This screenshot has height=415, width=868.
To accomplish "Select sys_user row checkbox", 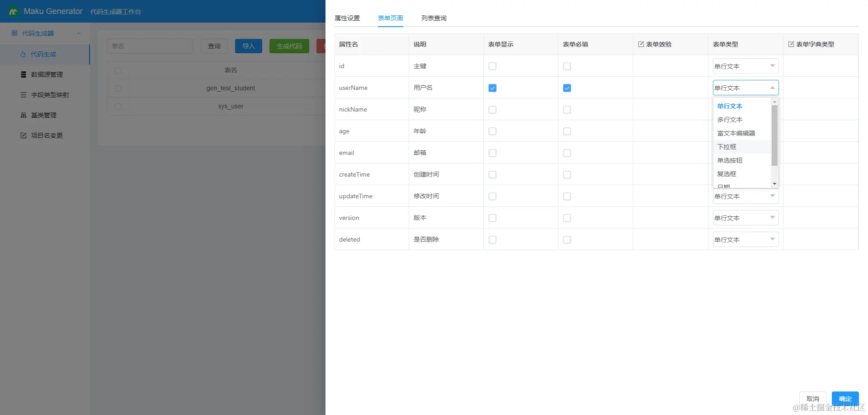I will pyautogui.click(x=118, y=107).
